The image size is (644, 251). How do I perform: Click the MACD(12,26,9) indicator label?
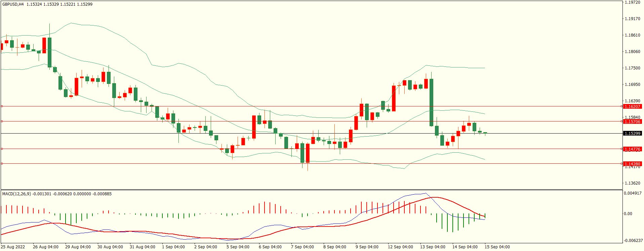[x=16, y=194]
